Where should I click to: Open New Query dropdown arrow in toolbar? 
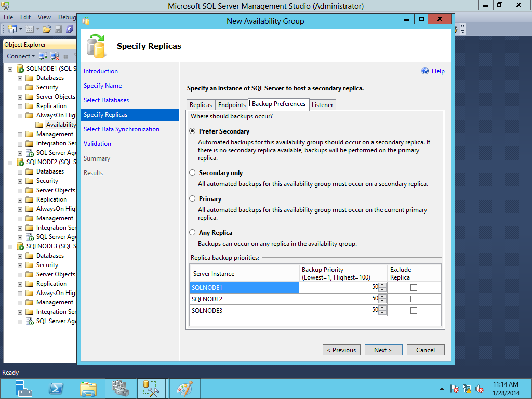click(x=21, y=29)
